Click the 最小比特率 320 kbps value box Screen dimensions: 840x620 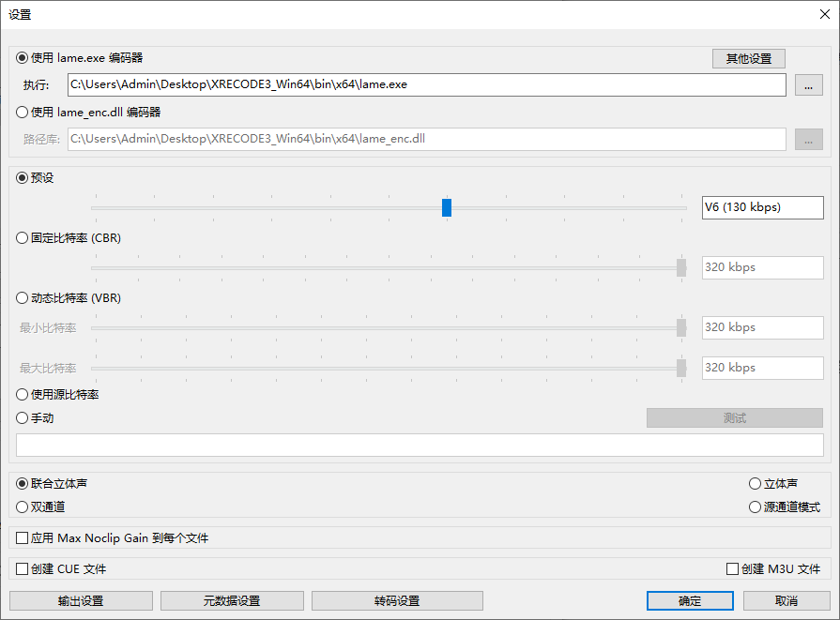[763, 327]
